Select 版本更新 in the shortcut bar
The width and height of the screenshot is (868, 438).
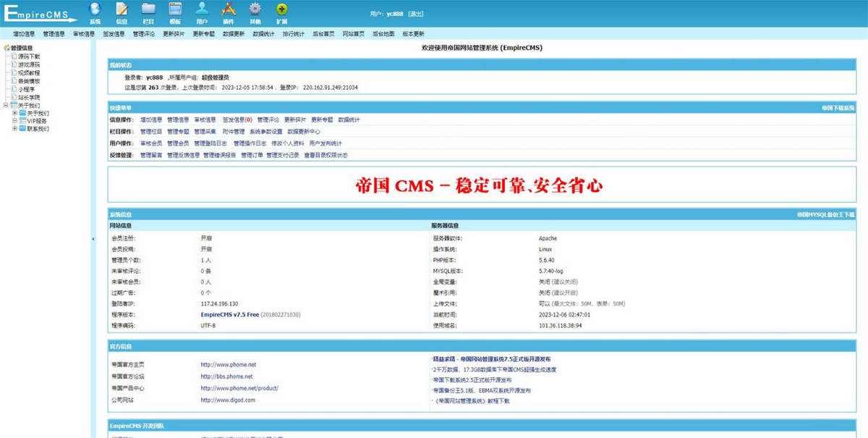(413, 34)
